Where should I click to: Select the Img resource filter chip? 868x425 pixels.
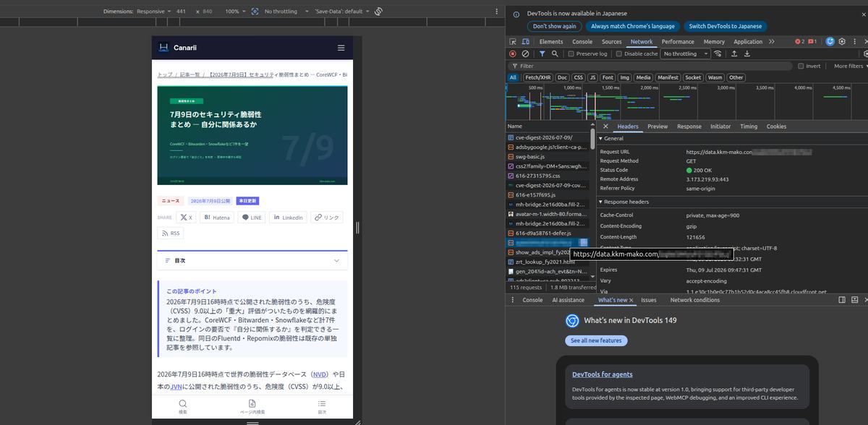625,77
